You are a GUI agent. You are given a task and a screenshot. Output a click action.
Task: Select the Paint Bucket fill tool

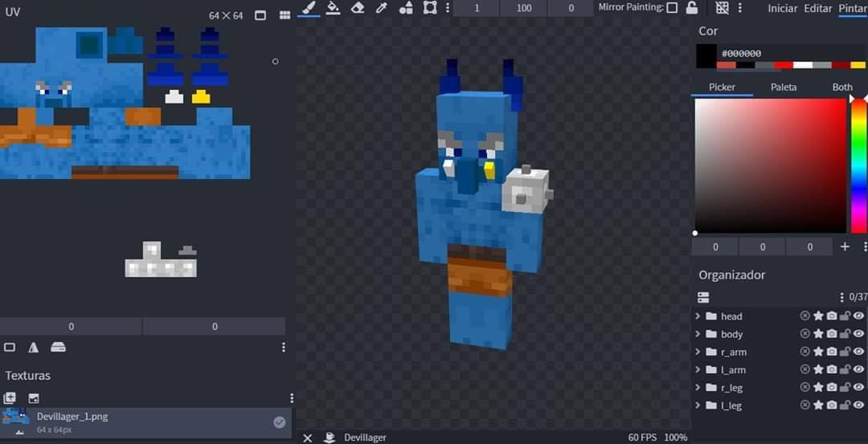(x=333, y=8)
